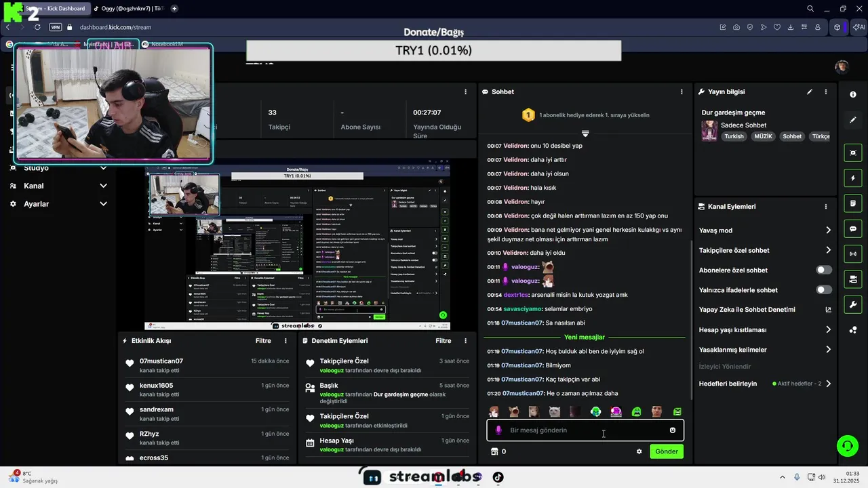Click the NotebookLM bookmark
Screen dimensions: 868x488
pos(162,44)
